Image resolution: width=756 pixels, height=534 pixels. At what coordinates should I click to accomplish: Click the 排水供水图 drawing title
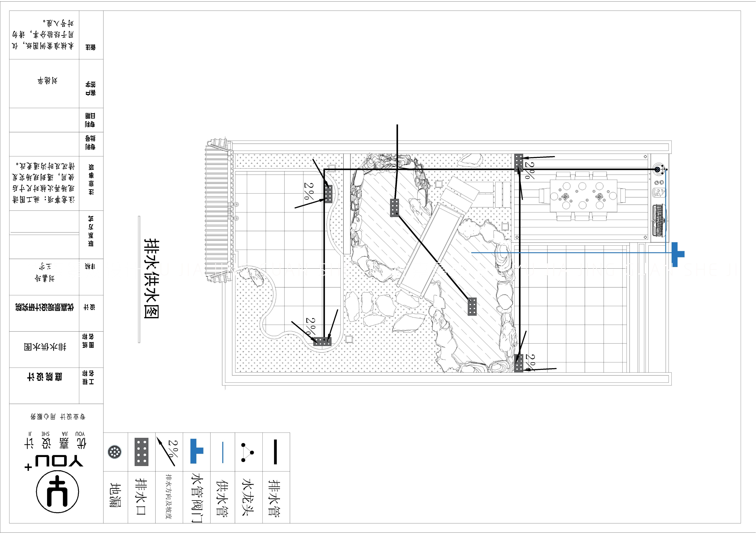152,278
